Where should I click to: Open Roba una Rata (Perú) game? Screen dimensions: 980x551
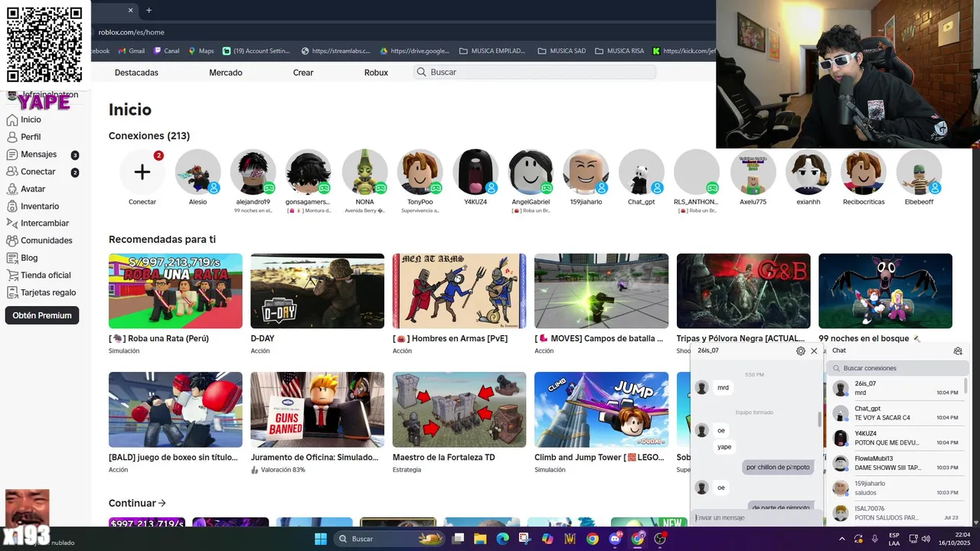pyautogui.click(x=175, y=291)
